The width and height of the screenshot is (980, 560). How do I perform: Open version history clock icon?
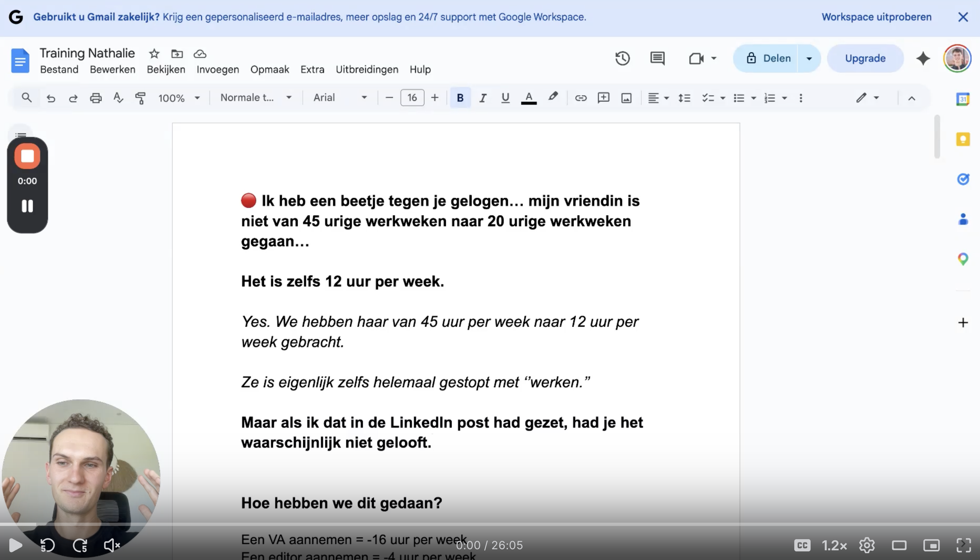(x=622, y=59)
